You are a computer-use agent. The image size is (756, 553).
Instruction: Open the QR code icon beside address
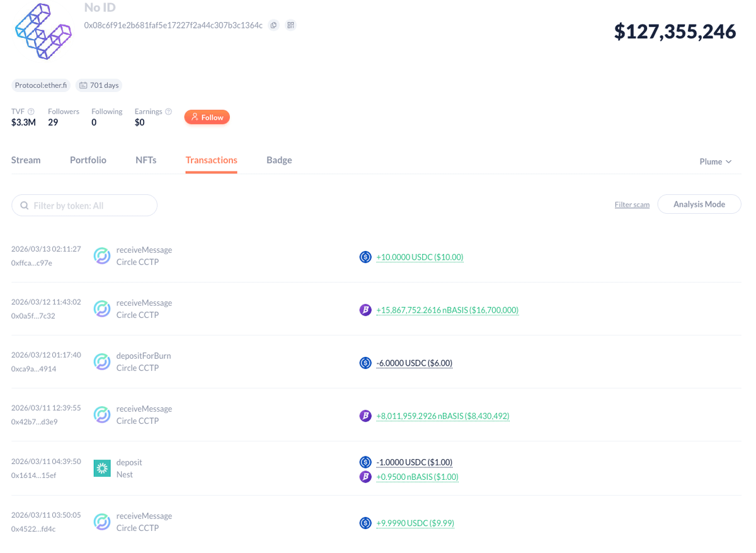(x=290, y=25)
